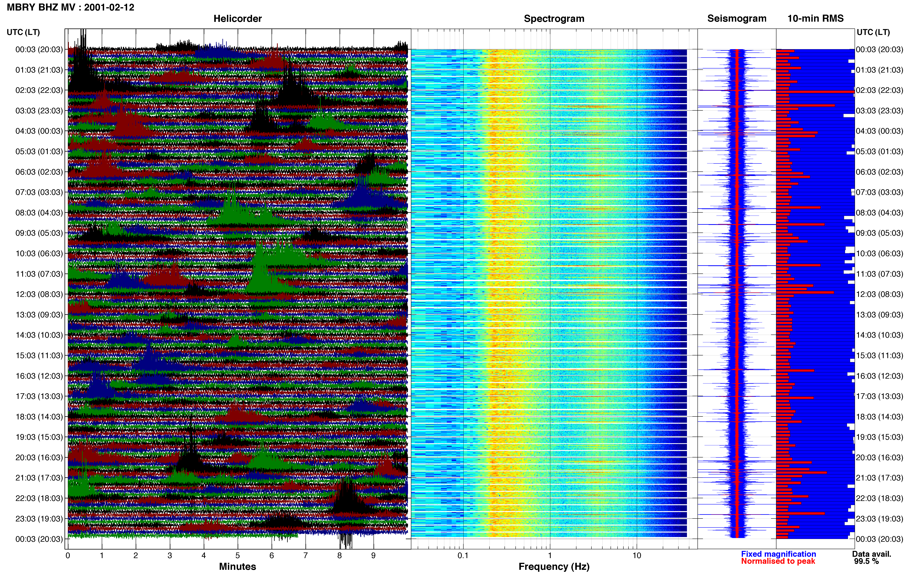Click right-side time label '21:03 (17:03)'
Viewport: 924px width, 578px height.
coord(880,478)
